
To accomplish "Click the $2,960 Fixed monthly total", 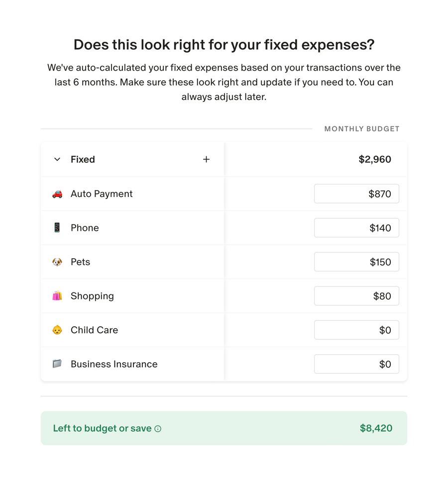I will pos(375,159).
